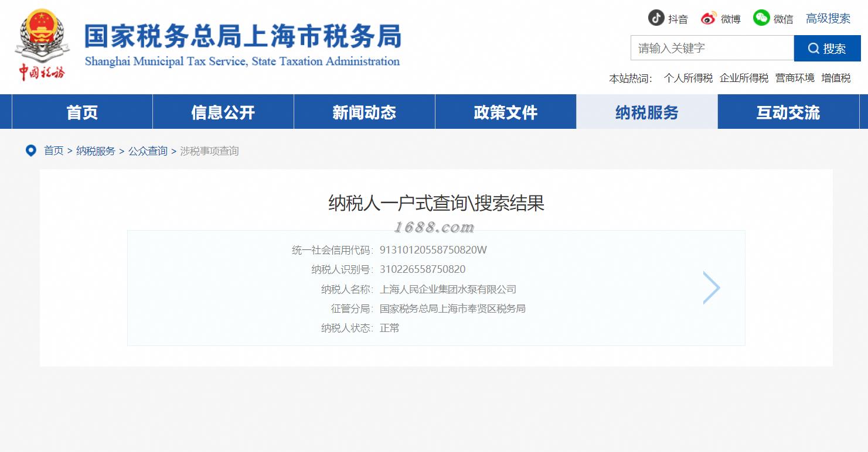
Task: Click hot word 个人所得税
Action: tap(688, 78)
